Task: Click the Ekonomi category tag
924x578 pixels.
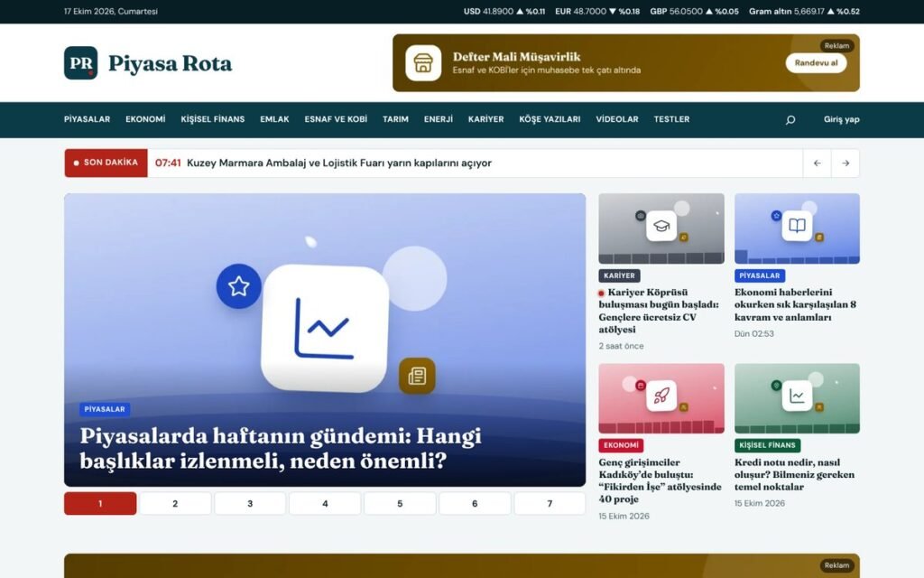Action: point(621,445)
